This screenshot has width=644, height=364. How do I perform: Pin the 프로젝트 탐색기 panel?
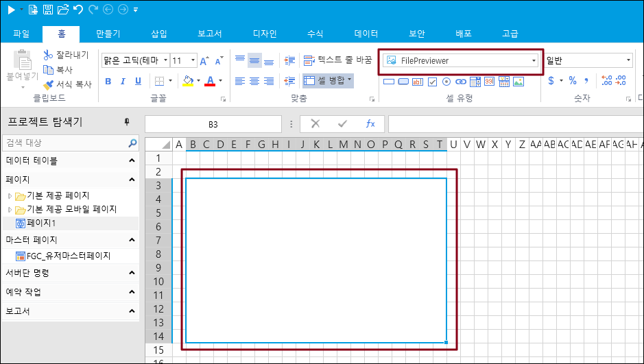[126, 122]
